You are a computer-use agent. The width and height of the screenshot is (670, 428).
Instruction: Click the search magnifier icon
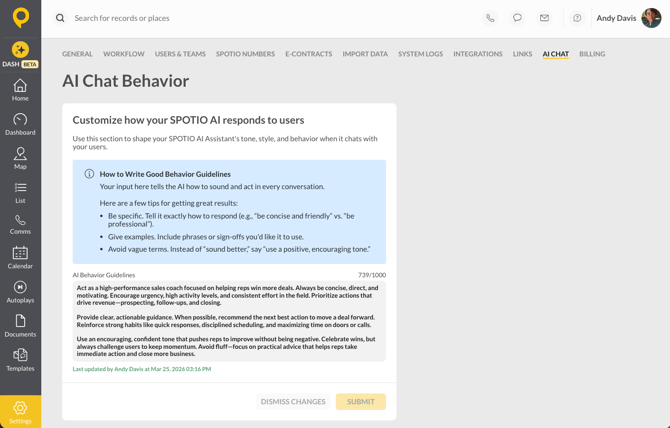point(60,18)
